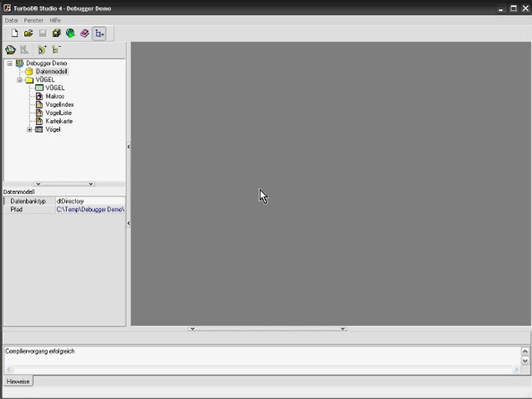
Task: Collapse the left panel using the upper splitter arrow
Action: [129, 146]
